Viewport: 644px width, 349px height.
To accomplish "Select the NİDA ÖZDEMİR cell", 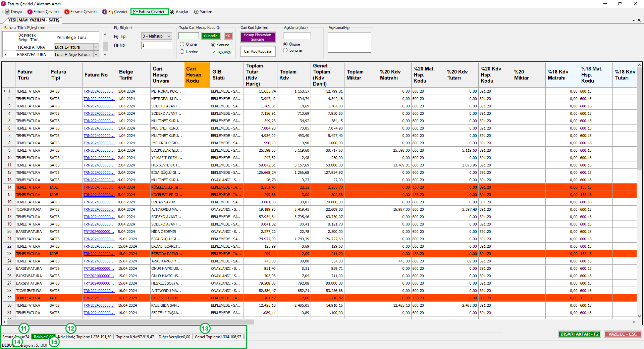I will tap(167, 232).
